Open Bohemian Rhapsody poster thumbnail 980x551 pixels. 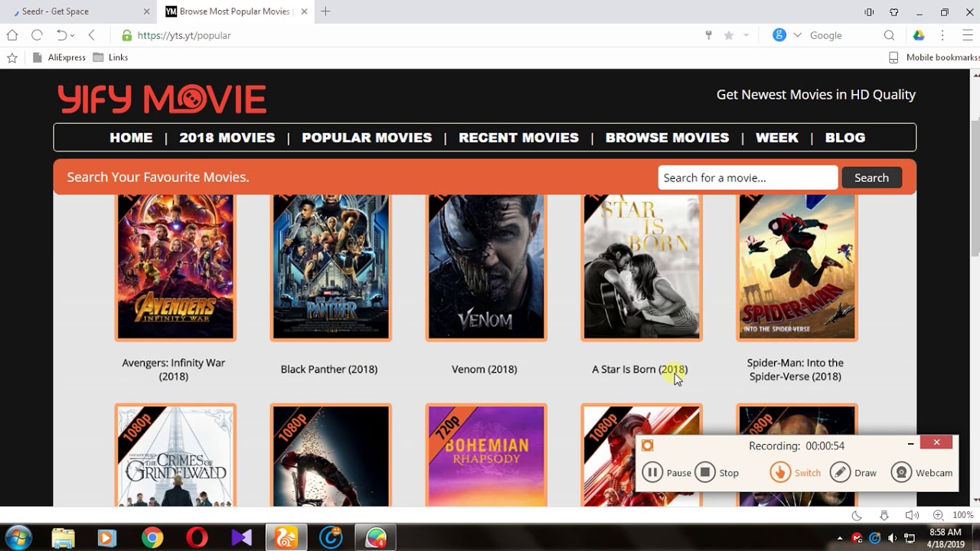(486, 455)
